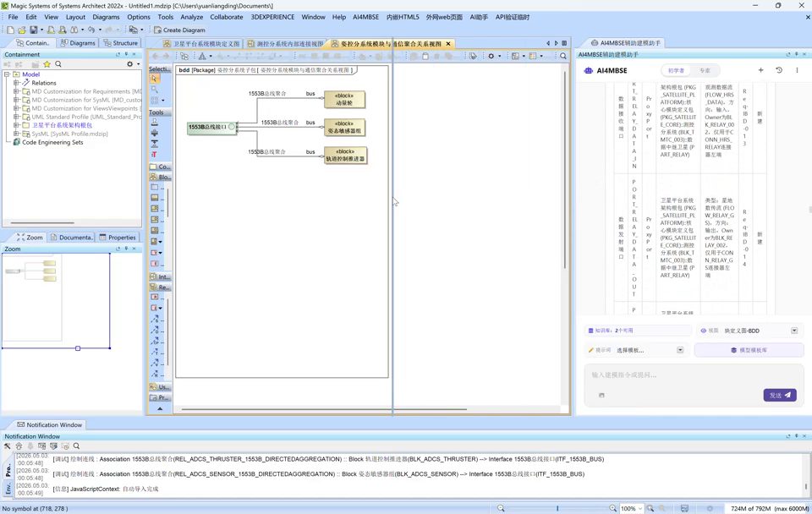Click the tag display icon in diagram toolbar

pos(473,56)
